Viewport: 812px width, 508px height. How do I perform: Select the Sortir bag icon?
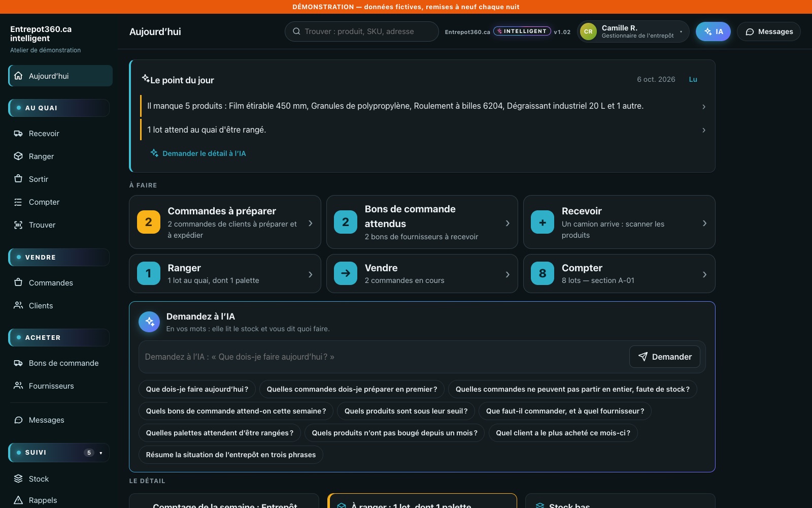click(18, 179)
